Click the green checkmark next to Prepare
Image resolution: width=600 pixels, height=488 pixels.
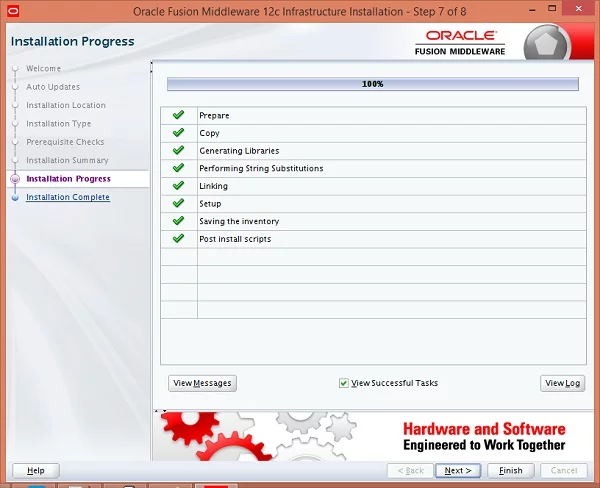tap(178, 115)
